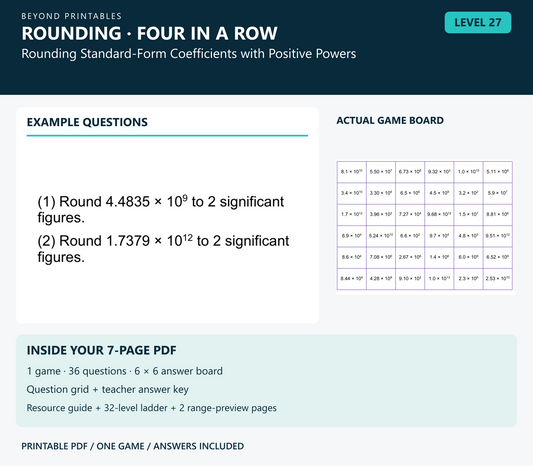This screenshot has width=533, height=466.
Task: Click the game board cell starting 7.08
Action: [381, 257]
